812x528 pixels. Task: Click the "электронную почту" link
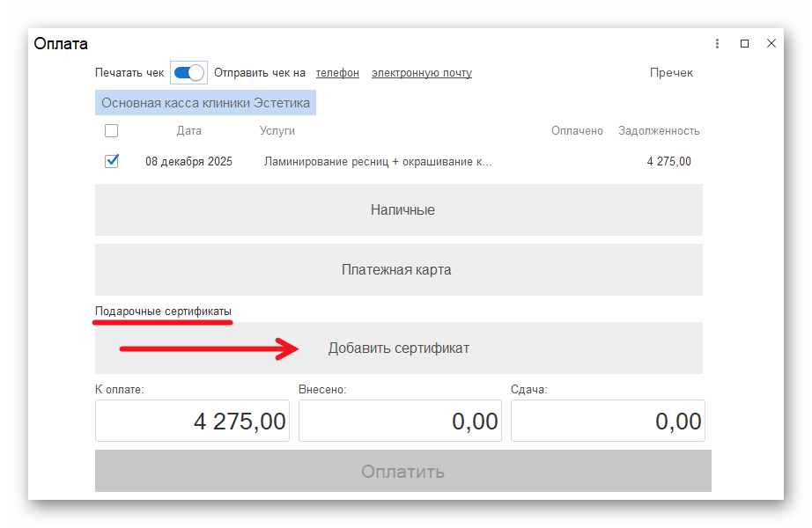pyautogui.click(x=422, y=72)
